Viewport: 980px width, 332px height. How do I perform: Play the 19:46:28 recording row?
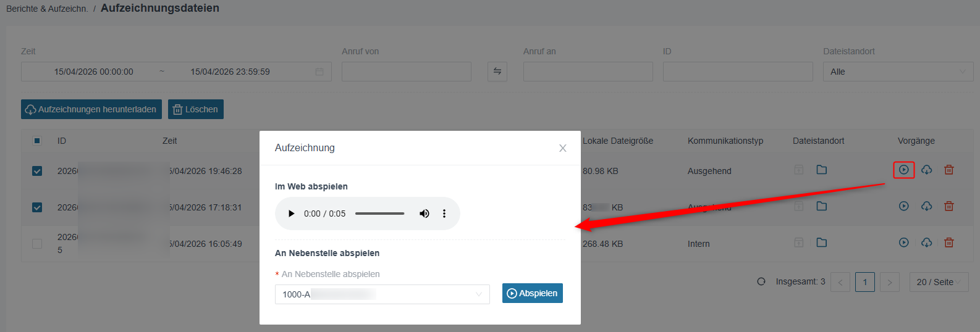point(903,170)
